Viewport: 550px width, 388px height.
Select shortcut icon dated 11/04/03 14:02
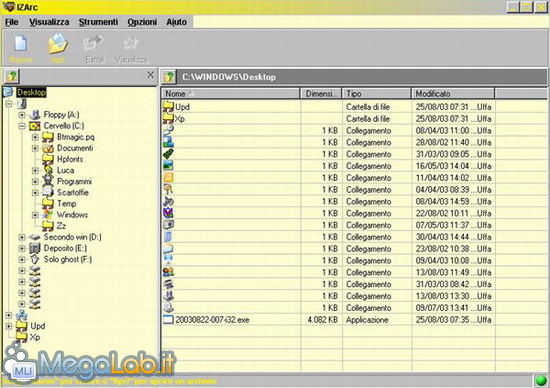click(x=168, y=178)
